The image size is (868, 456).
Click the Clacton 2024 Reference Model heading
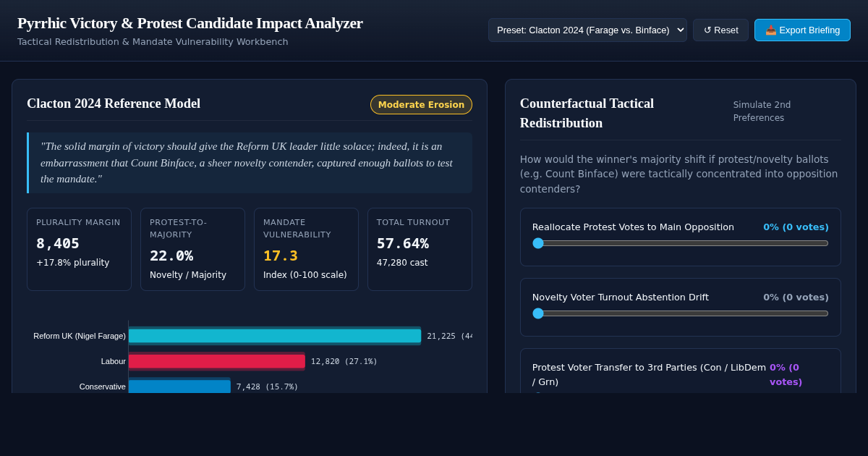point(114,104)
